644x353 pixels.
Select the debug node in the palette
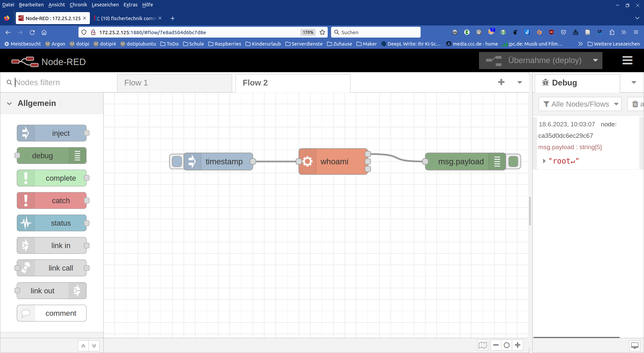(x=52, y=156)
